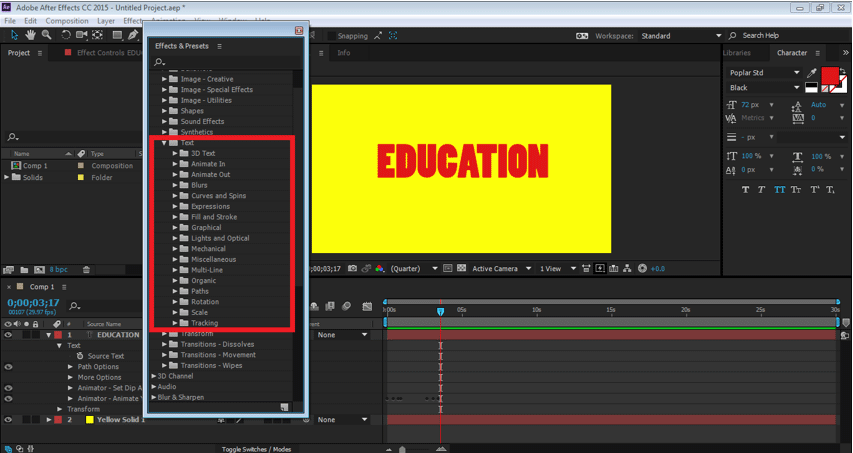853x453 pixels.
Task: Toggle the Motion Blur timeline switch
Action: tap(346, 307)
